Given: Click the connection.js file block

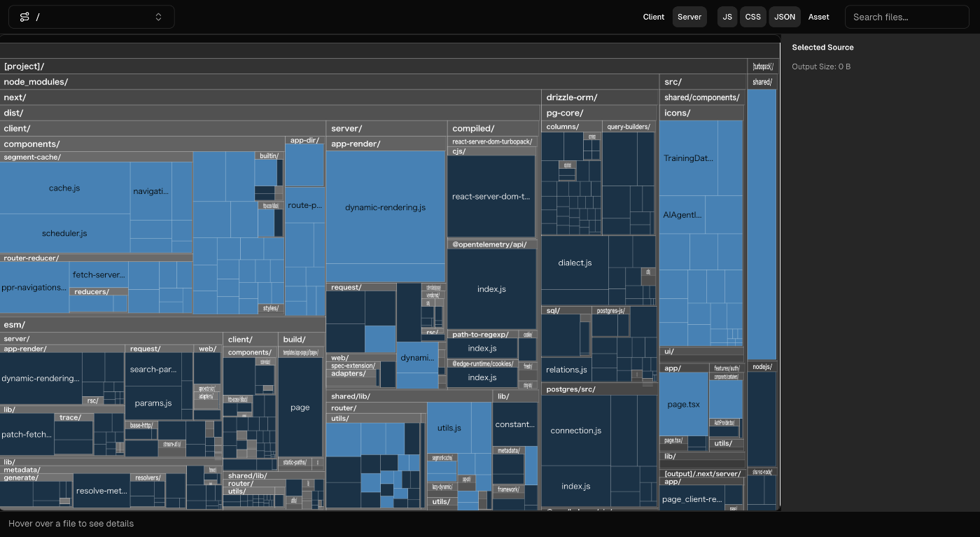Looking at the screenshot, I should pos(575,431).
